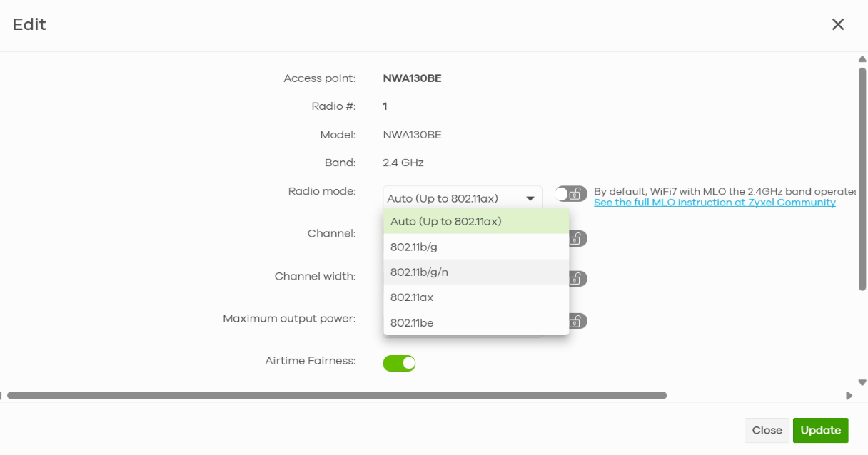Turn off the Airtime Fairness switch
Image resolution: width=868 pixels, height=455 pixels.
pyautogui.click(x=399, y=363)
